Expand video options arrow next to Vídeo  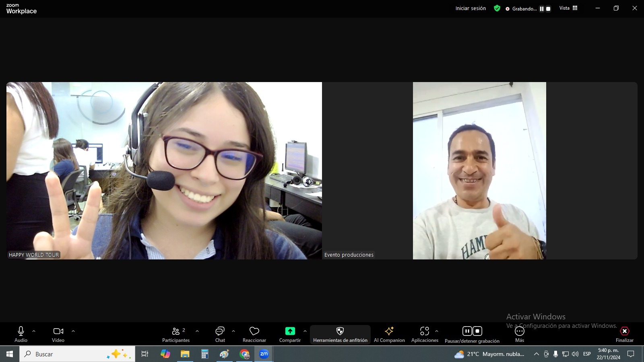73,331
